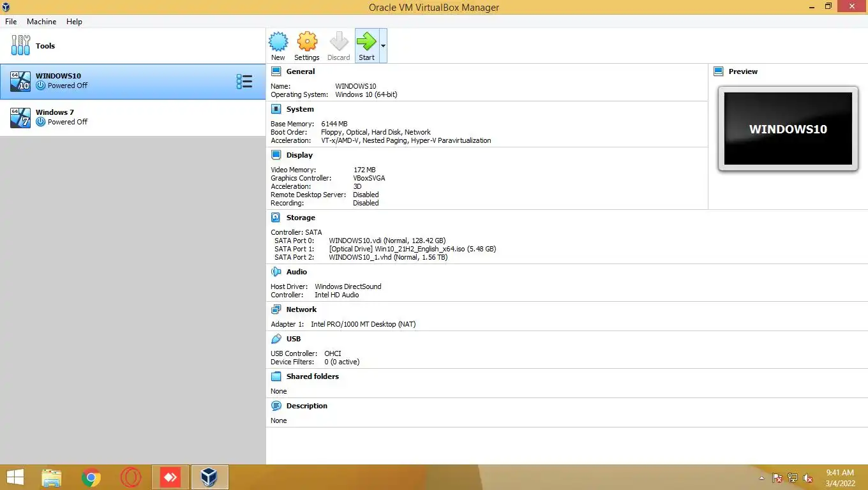
Task: Click the Description section icon
Action: (x=276, y=406)
